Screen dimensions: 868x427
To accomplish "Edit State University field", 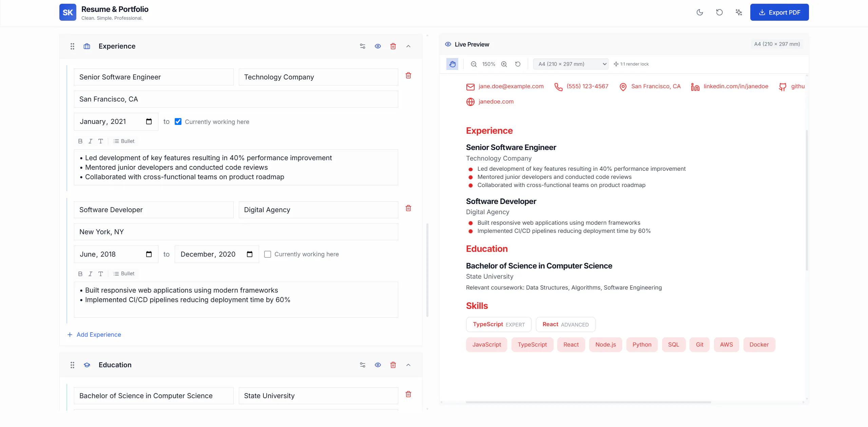I will [x=318, y=396].
